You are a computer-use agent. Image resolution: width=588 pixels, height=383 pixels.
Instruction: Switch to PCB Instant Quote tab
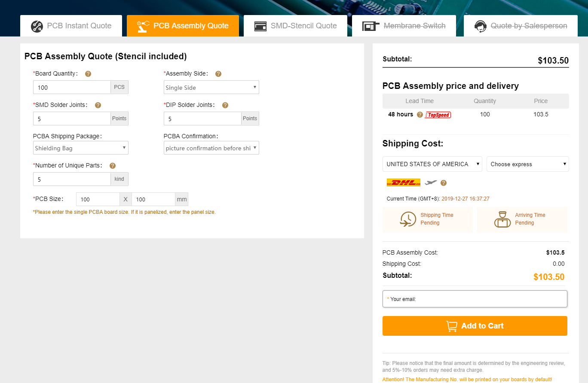(71, 26)
